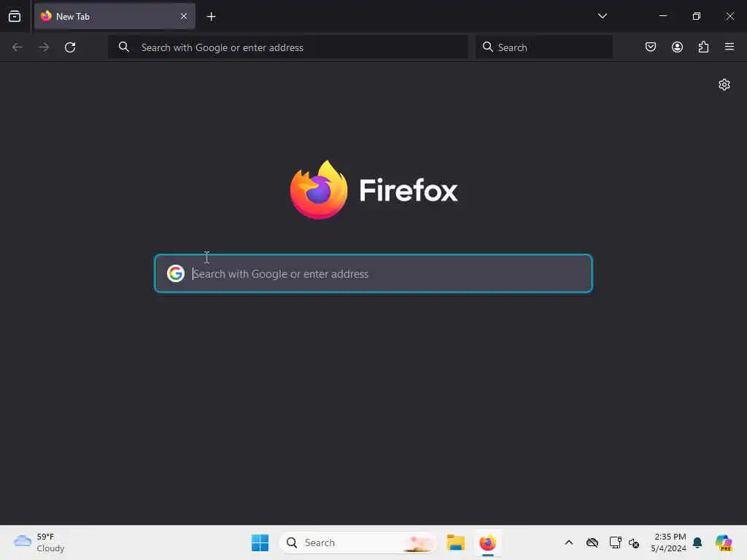Open clock showing 2:35 PM 5/4/2024
This screenshot has width=747, height=560.
point(668,542)
